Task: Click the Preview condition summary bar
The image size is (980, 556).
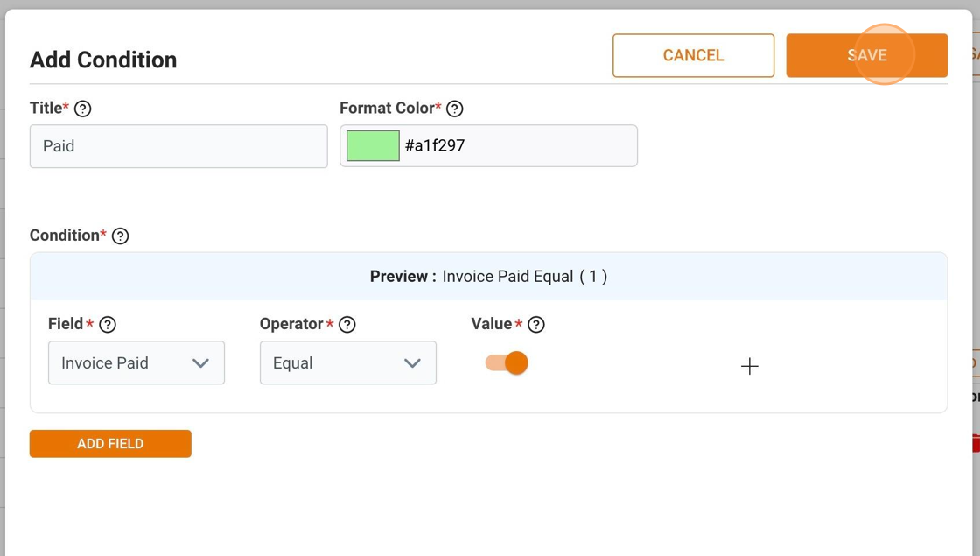Action: 488,277
